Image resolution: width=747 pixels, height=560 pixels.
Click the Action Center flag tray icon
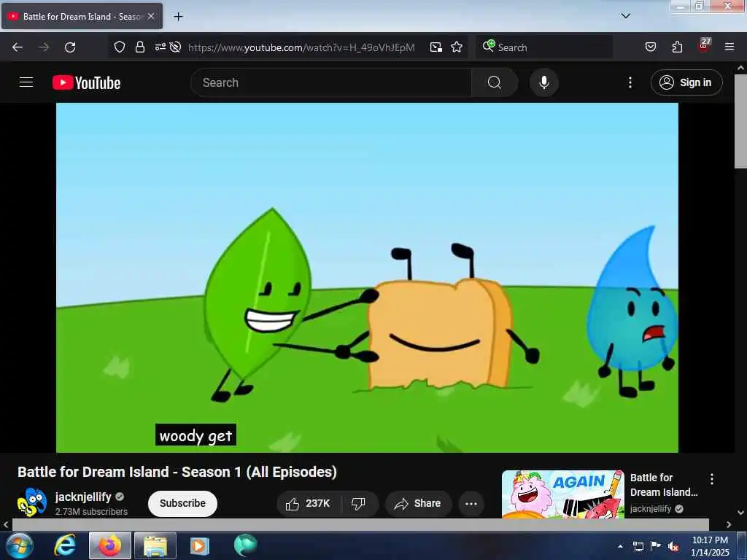pos(656,546)
